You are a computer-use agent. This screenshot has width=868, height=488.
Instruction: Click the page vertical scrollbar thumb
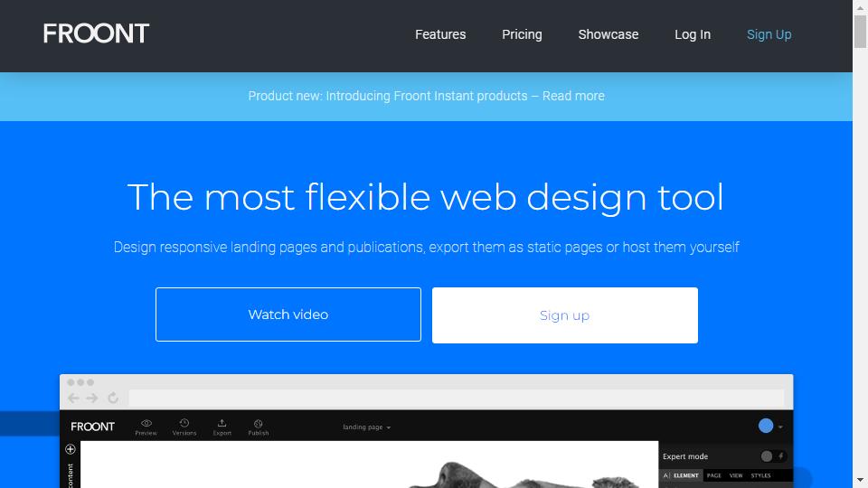click(x=860, y=32)
